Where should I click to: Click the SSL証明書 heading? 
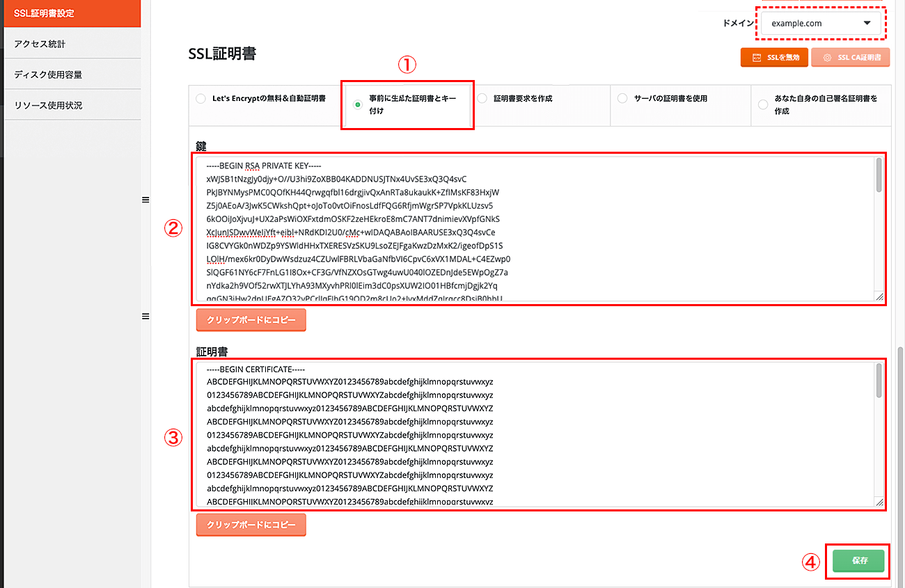(x=223, y=54)
